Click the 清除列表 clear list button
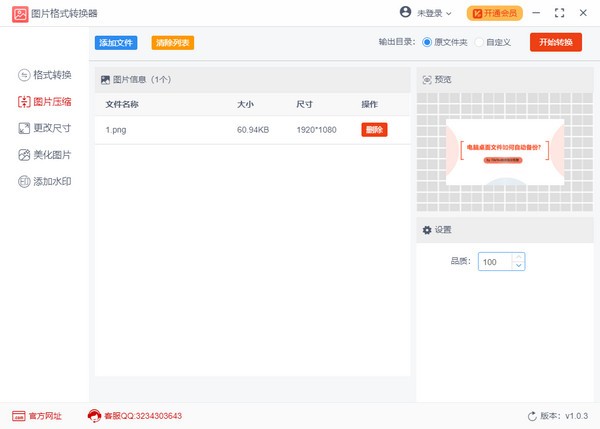 click(173, 43)
